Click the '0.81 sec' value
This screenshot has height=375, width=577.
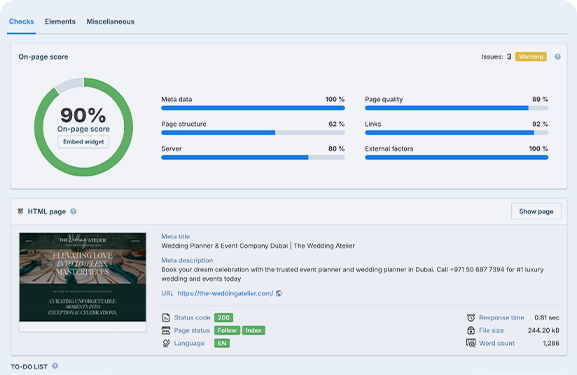(547, 318)
